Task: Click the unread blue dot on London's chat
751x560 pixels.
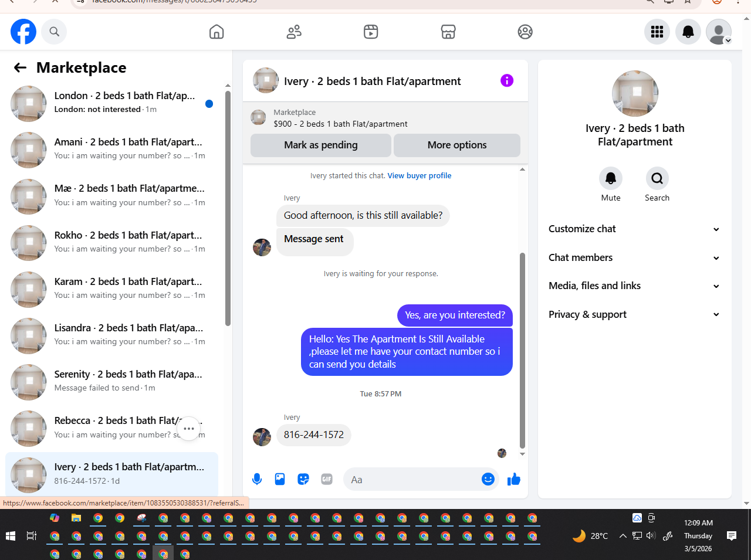Action: tap(209, 104)
